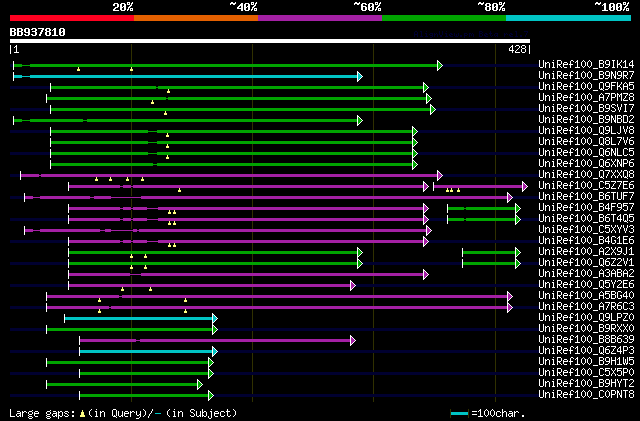Click the green ~80% identity legend segment
640x421 pixels.
pyautogui.click(x=444, y=18)
